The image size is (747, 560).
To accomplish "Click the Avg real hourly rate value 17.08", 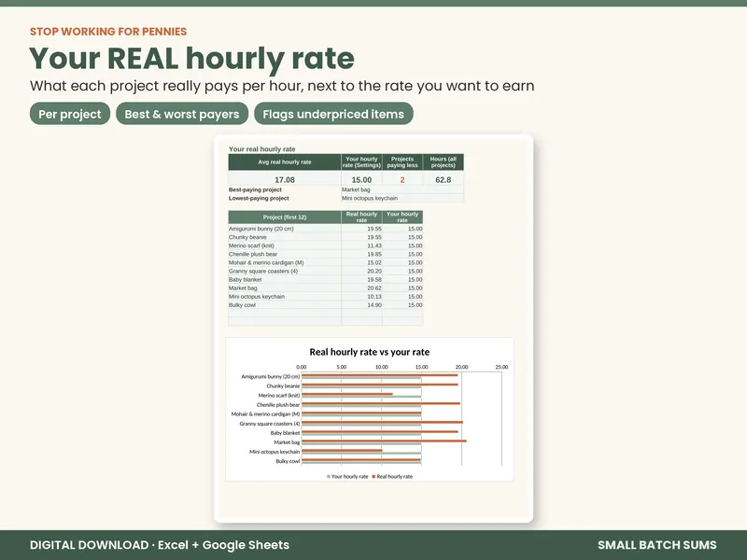I will (285, 179).
